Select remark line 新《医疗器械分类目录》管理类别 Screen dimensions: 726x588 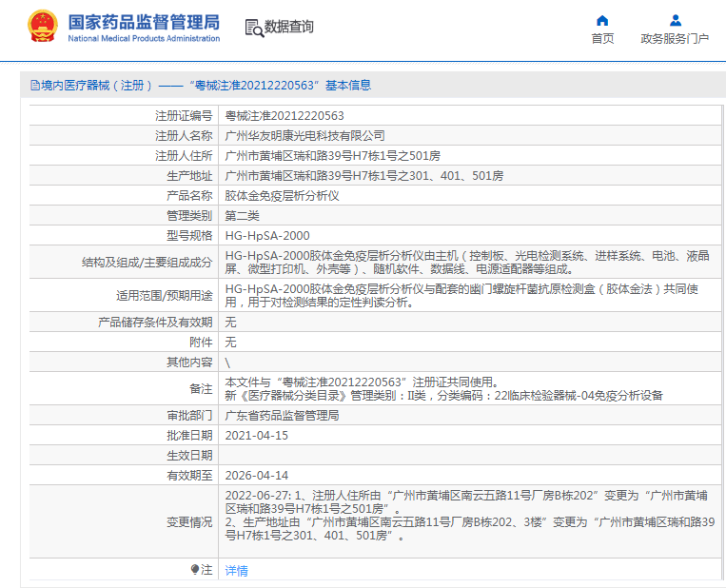444,396
